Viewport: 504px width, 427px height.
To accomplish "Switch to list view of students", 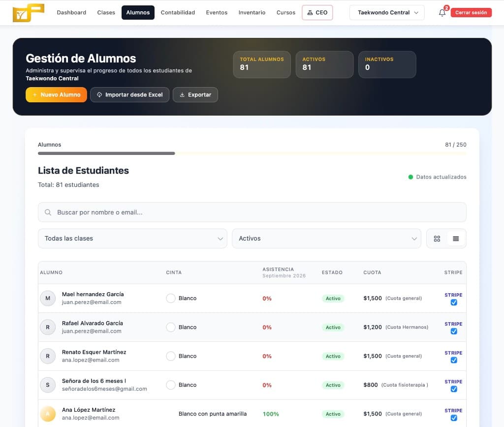I will pyautogui.click(x=456, y=239).
